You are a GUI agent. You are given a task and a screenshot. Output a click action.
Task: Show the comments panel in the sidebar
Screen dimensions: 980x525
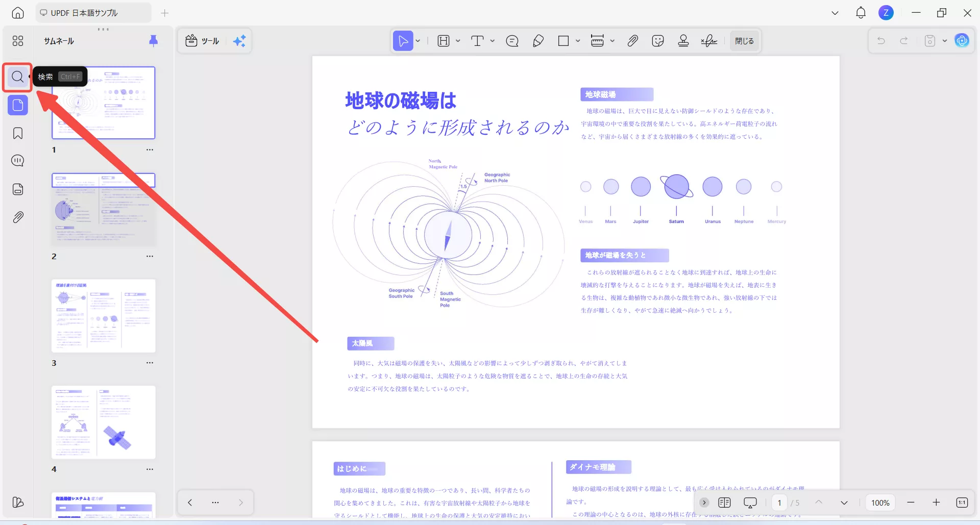(x=17, y=161)
